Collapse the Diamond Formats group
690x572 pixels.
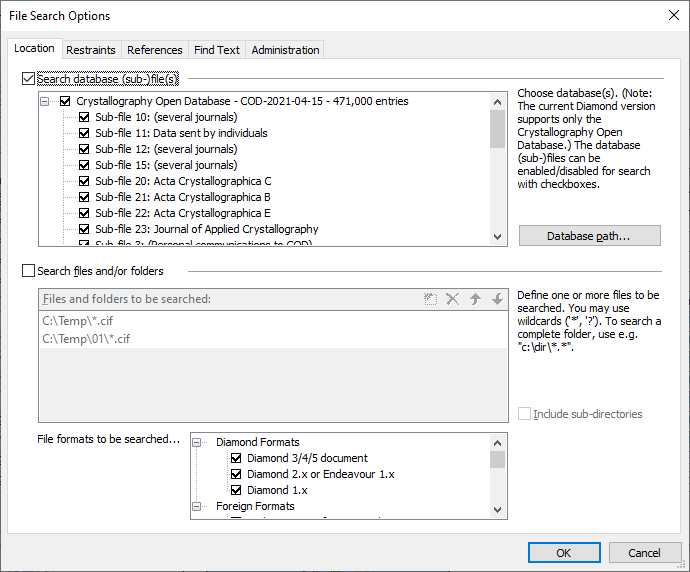click(x=198, y=442)
